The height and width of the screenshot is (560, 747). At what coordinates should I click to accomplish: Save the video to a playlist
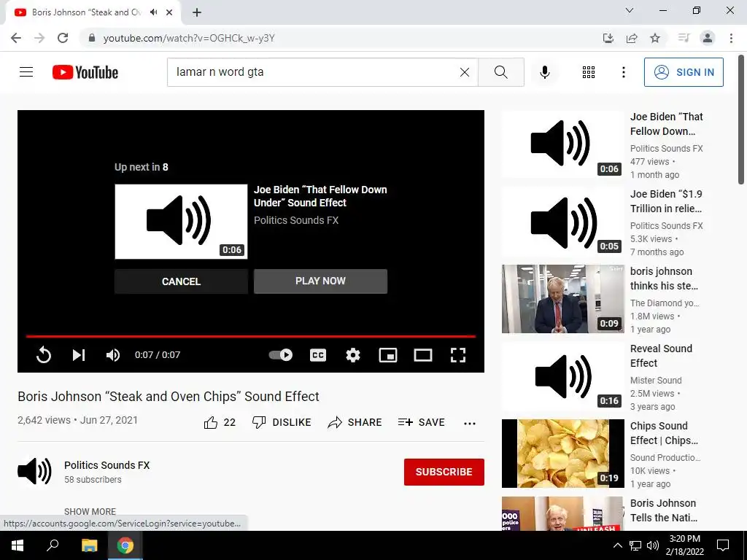click(421, 422)
